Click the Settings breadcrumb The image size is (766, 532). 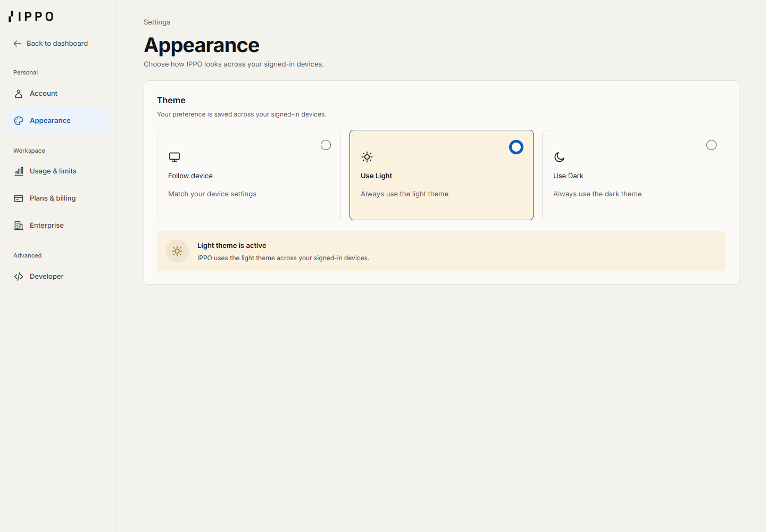click(157, 22)
